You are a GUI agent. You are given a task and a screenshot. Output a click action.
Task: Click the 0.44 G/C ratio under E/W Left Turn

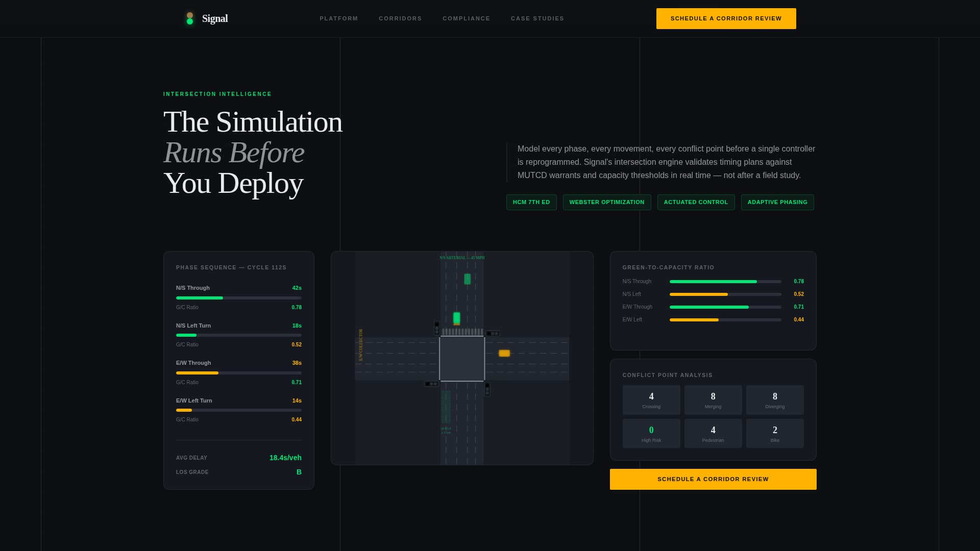pos(297,419)
